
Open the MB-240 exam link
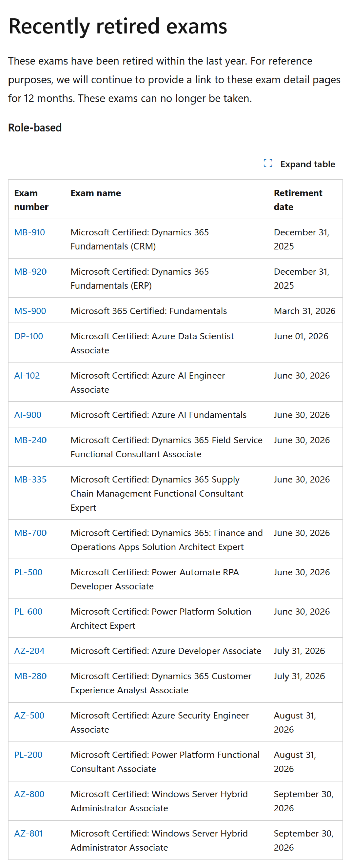click(30, 440)
